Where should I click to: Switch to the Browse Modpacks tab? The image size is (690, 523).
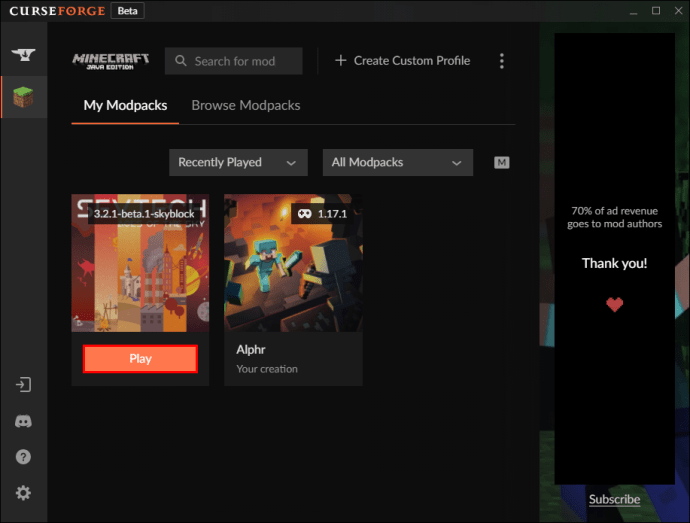(x=246, y=105)
